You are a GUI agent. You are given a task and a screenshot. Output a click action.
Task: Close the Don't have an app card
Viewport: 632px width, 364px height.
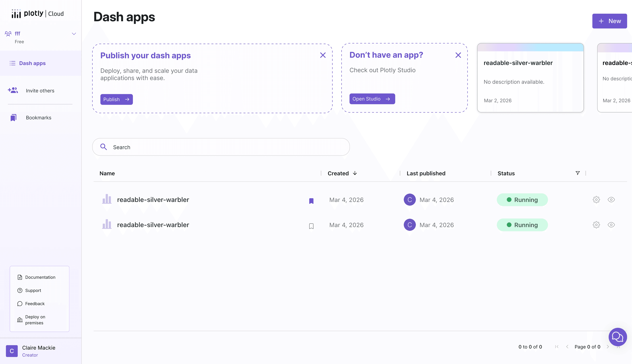click(x=458, y=55)
